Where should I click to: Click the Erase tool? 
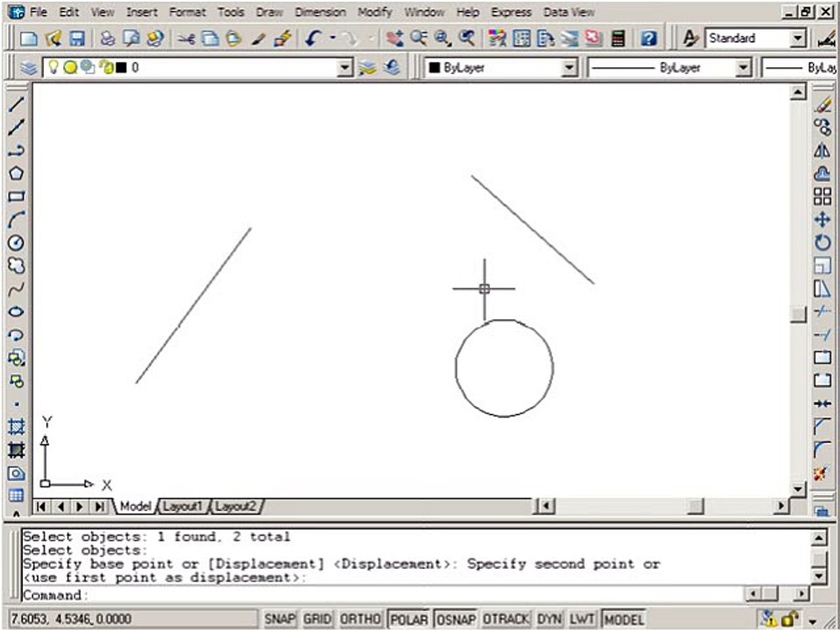pos(822,104)
